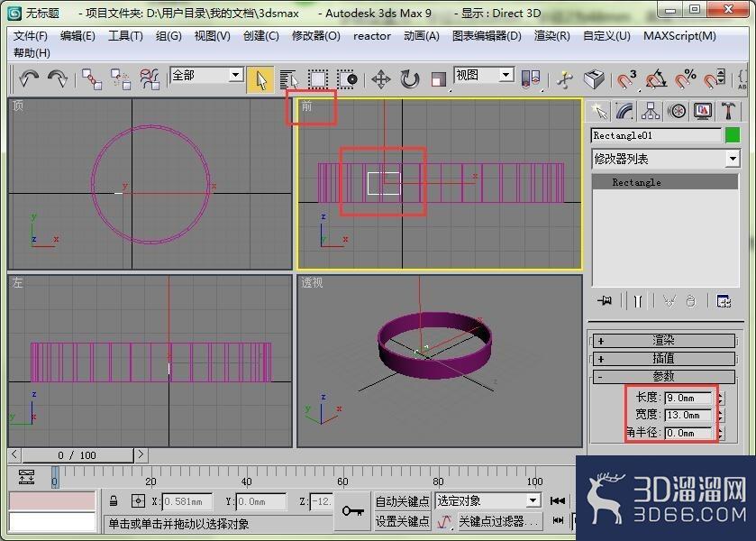Expand the 渲染 rollout

point(663,341)
